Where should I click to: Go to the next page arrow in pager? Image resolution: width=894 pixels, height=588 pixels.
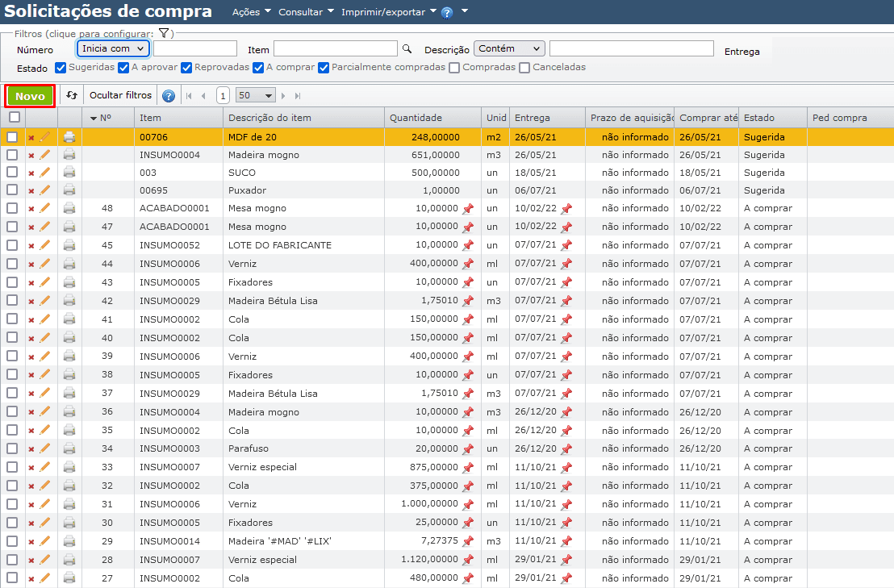(283, 96)
